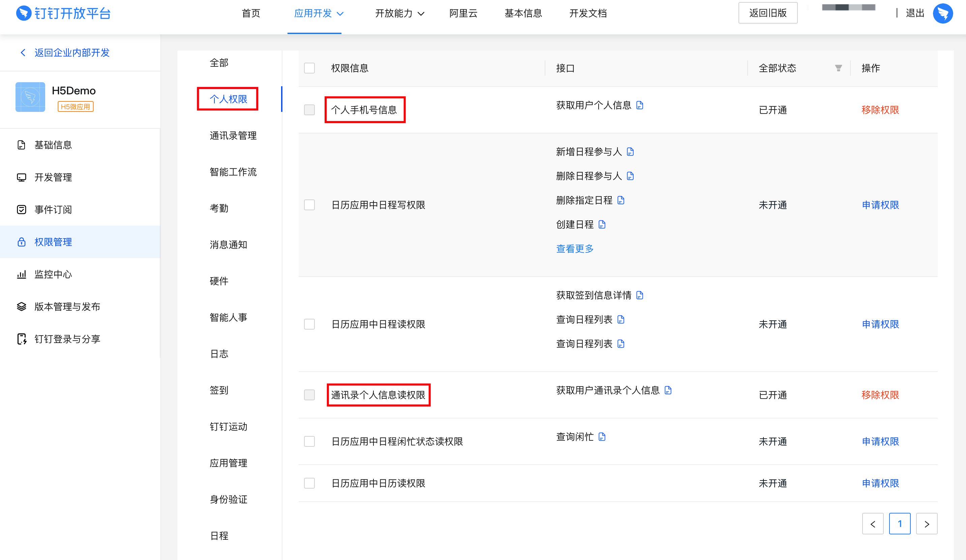Screen dimensions: 966x560
Task: Click doc icon beside 获取签到信息详情
Action: click(x=639, y=295)
